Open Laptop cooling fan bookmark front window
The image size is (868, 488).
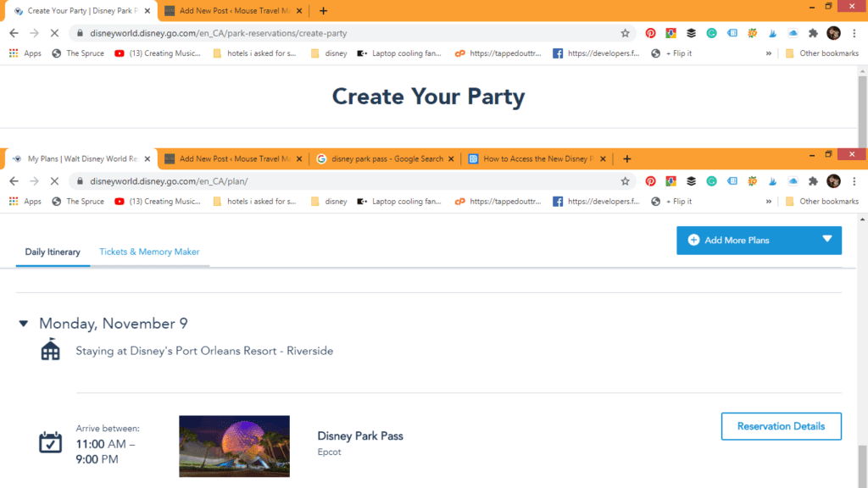(x=399, y=202)
